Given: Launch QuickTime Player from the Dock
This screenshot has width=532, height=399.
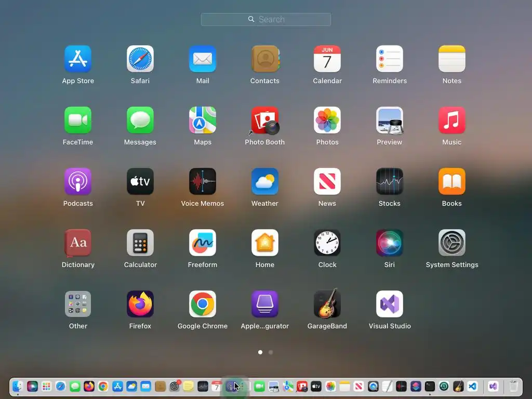Looking at the screenshot, I should pos(373,386).
